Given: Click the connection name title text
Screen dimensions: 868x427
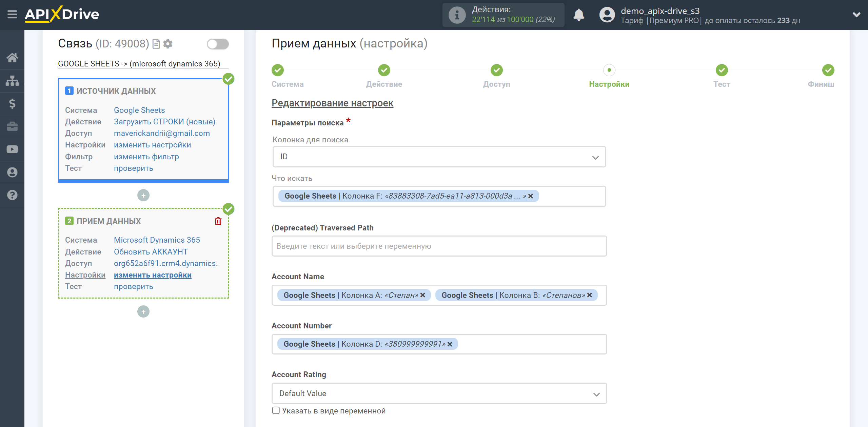Looking at the screenshot, I should point(139,64).
